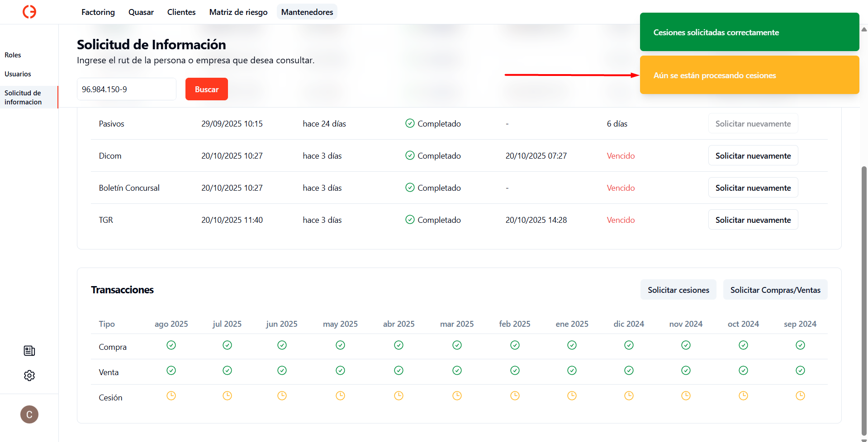
Task: Click Solicitar cesiones button
Action: pos(678,290)
